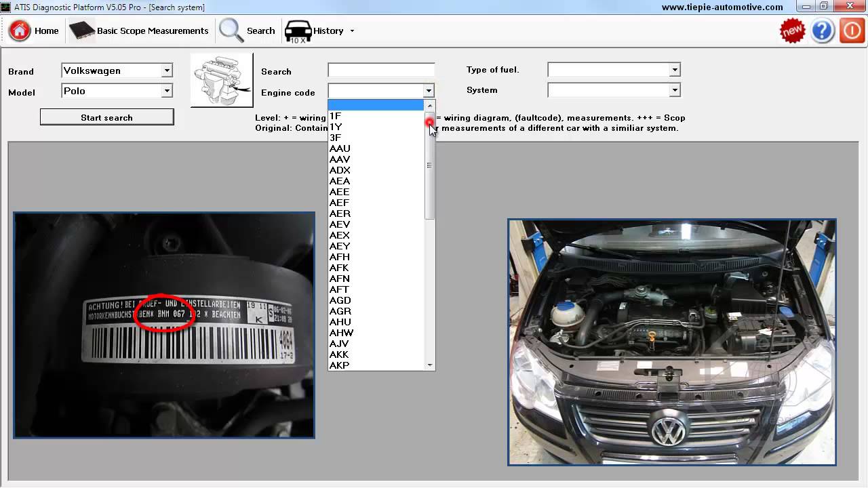This screenshot has width=868, height=488.
Task: Select engine code AEF
Action: pyautogui.click(x=376, y=203)
